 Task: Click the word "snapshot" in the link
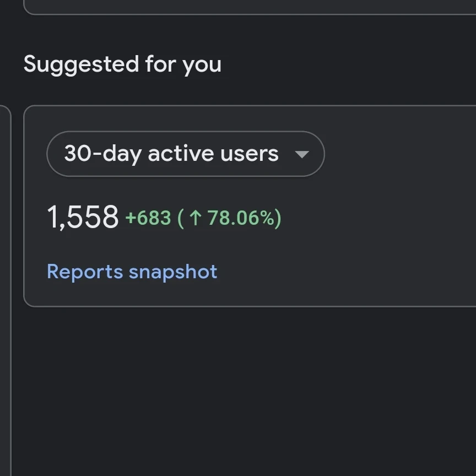pos(173,272)
